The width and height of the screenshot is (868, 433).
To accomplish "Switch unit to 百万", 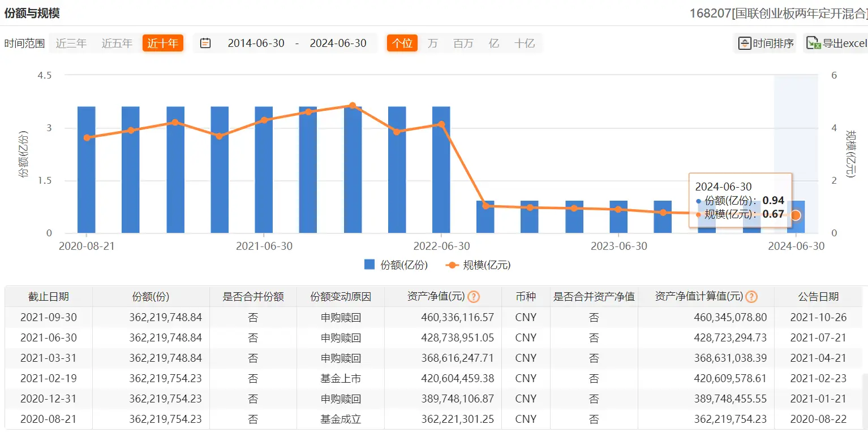I will [x=463, y=43].
